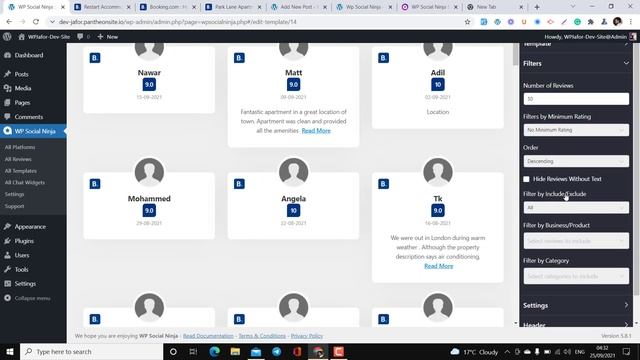Click Mohammed's avatar image
The height and width of the screenshot is (360, 640).
tap(149, 173)
